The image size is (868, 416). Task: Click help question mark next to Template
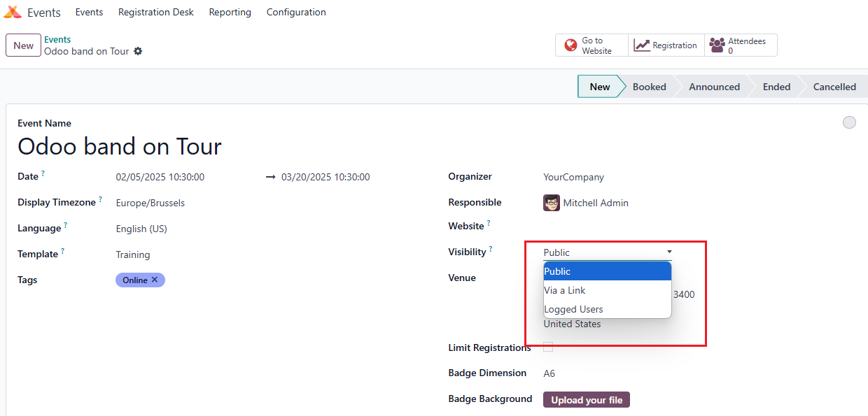pyautogui.click(x=62, y=251)
